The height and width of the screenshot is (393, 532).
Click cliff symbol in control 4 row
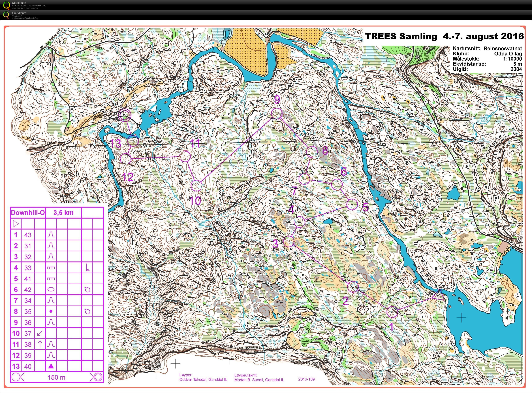click(51, 268)
